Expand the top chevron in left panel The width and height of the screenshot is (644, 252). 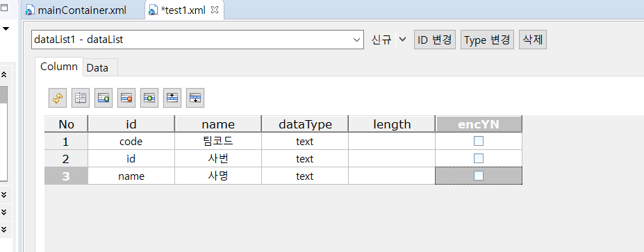point(4,75)
